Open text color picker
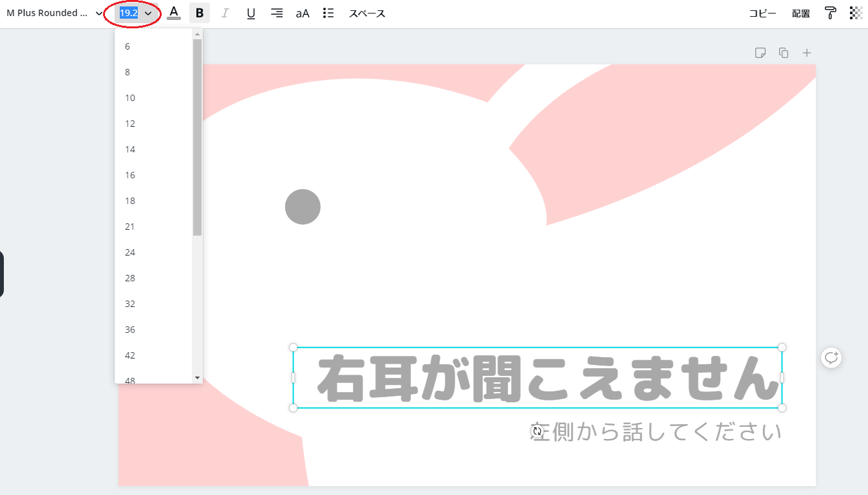This screenshot has height=495, width=868. (x=174, y=13)
